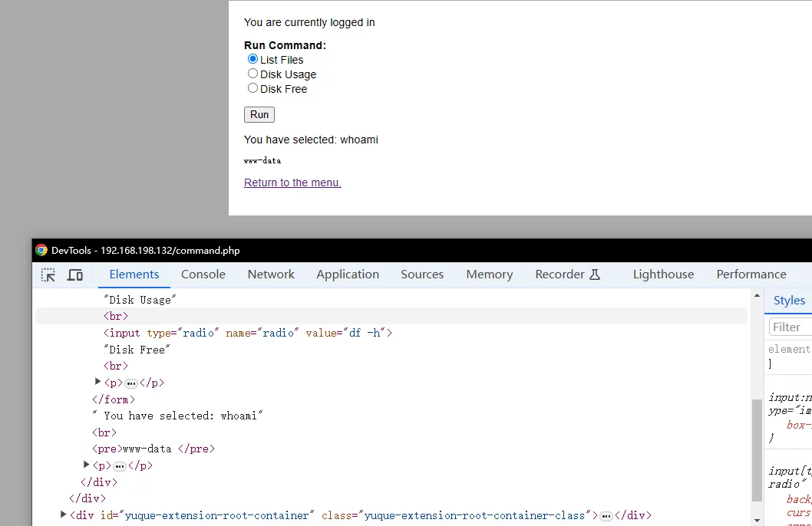Select the List Files radio button
This screenshot has width=812, height=526.
pyautogui.click(x=253, y=59)
